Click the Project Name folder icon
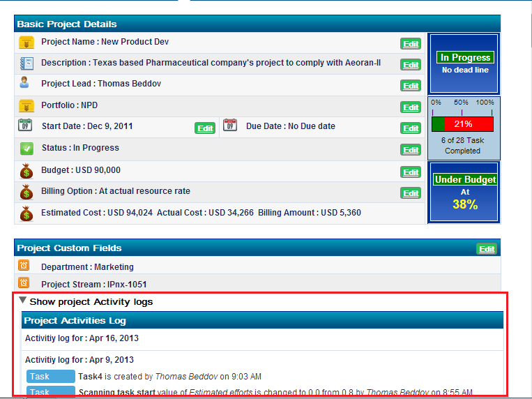This screenshot has width=532, height=399. click(x=26, y=43)
